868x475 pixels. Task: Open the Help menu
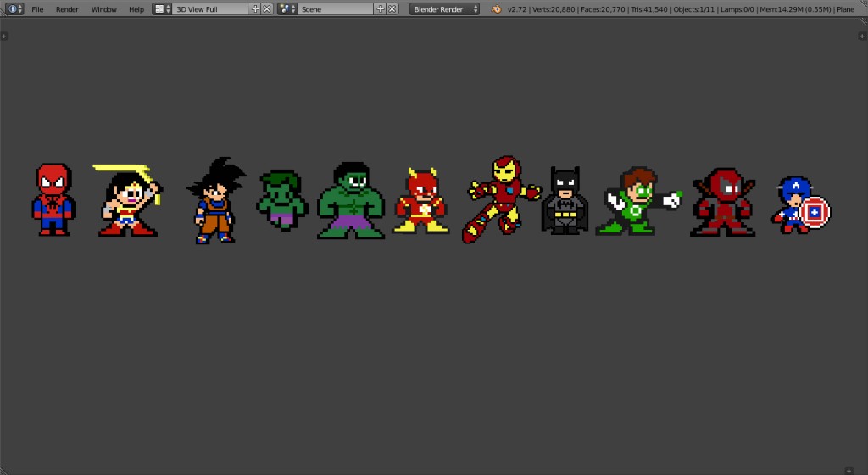coord(136,9)
